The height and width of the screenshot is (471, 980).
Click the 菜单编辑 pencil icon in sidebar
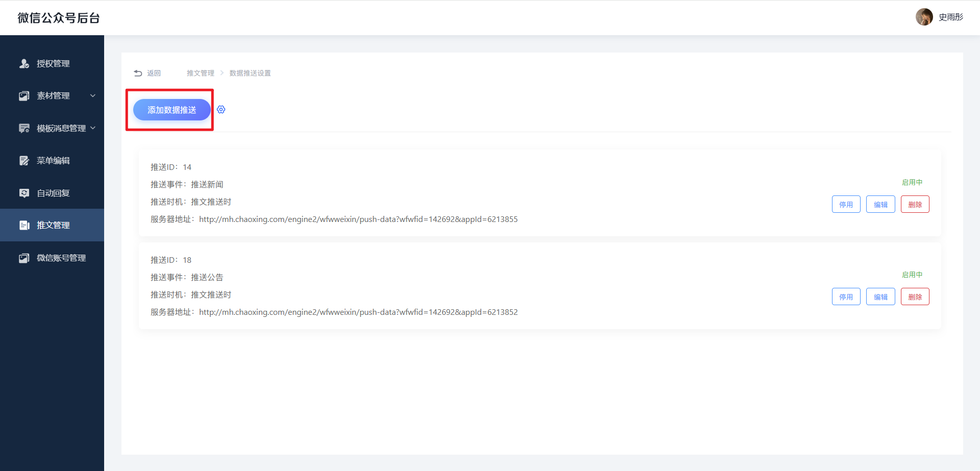click(x=24, y=161)
